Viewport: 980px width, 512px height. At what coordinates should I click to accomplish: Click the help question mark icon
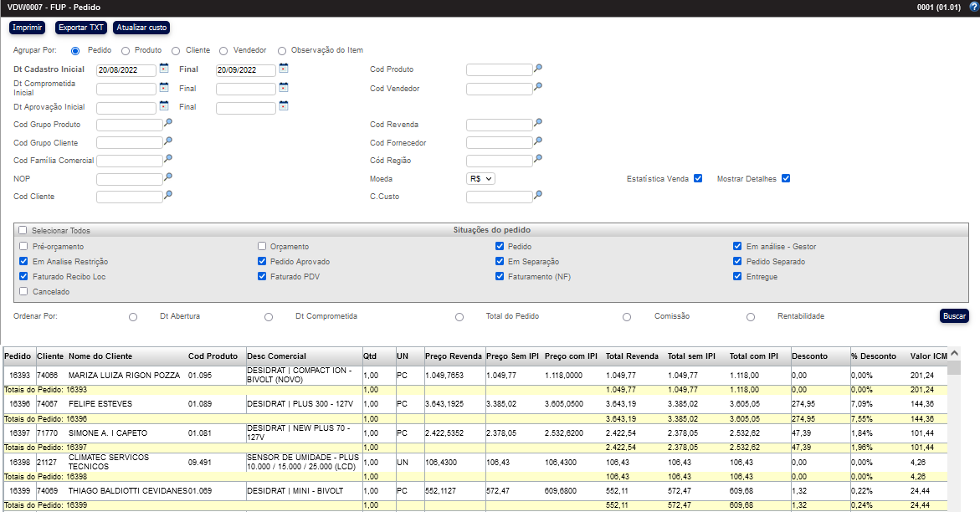973,7
